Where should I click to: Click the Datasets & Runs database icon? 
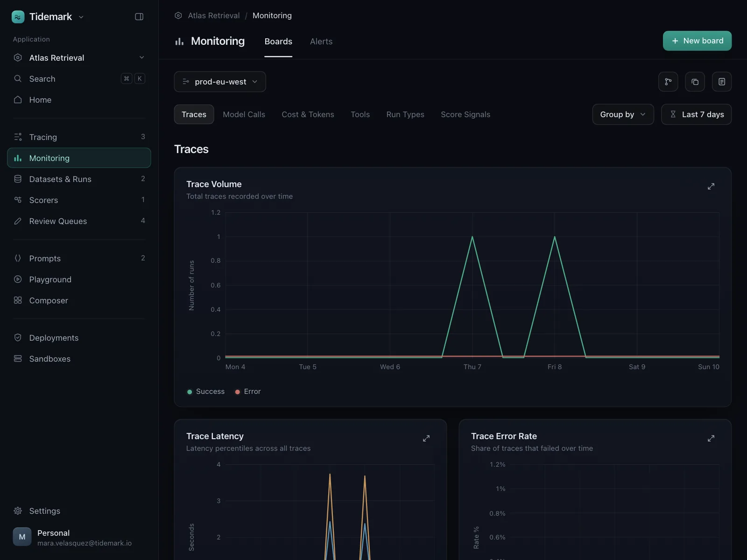(x=18, y=179)
